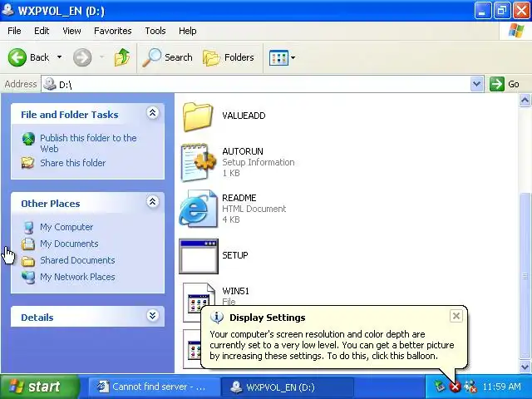Click the SETUP file name
Image resolution: width=532 pixels, height=399 pixels.
[234, 255]
